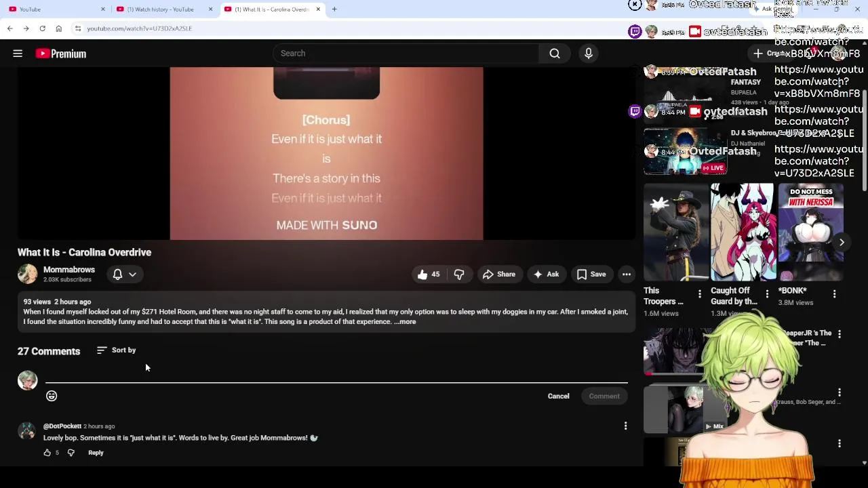Open the YouTube hamburger guide menu

[x=18, y=54]
